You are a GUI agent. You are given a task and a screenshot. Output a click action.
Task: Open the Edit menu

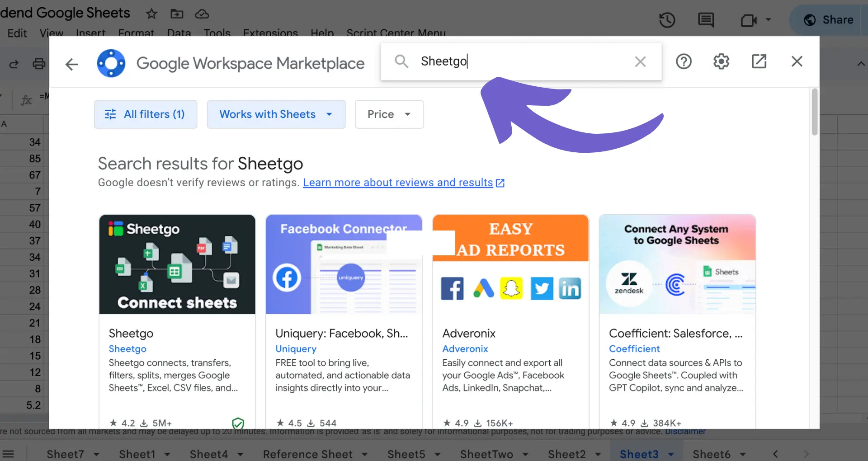click(17, 33)
